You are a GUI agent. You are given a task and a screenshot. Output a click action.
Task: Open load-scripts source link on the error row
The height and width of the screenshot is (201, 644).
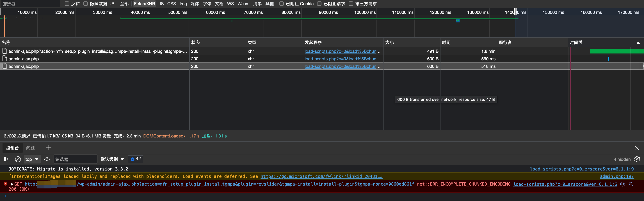tap(565, 184)
